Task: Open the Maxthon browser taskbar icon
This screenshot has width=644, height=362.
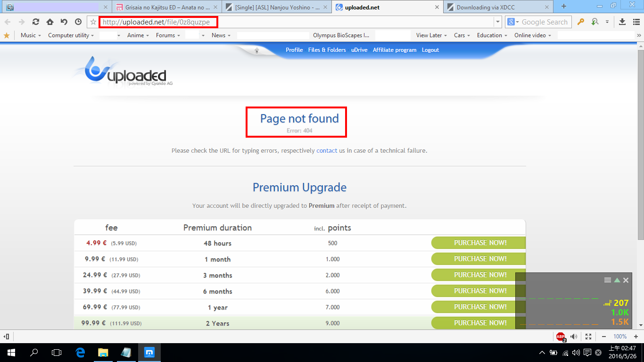Action: click(x=149, y=352)
